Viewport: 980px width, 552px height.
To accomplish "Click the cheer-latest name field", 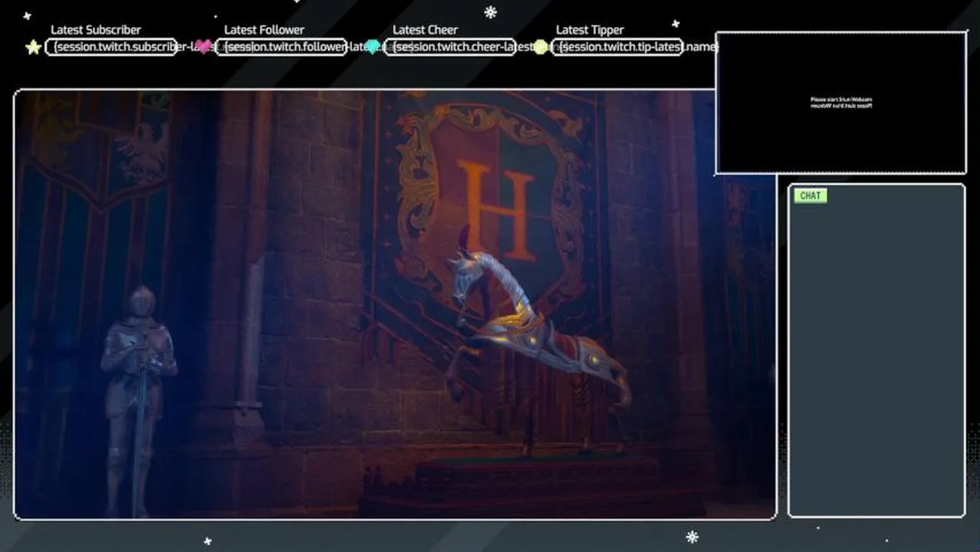I will (449, 48).
